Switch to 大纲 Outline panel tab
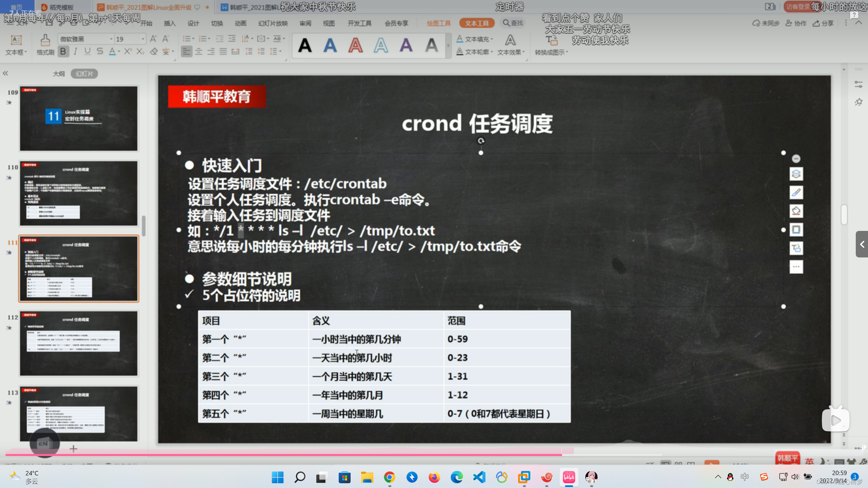Image resolution: width=868 pixels, height=488 pixels. tap(58, 74)
